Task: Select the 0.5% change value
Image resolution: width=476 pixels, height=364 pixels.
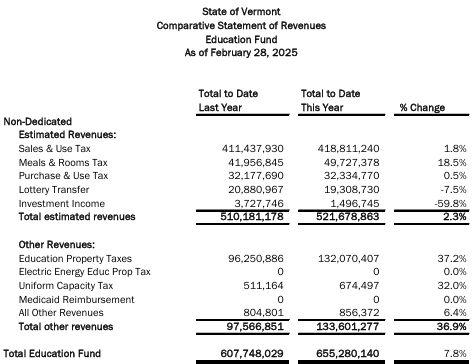Action: pyautogui.click(x=455, y=176)
